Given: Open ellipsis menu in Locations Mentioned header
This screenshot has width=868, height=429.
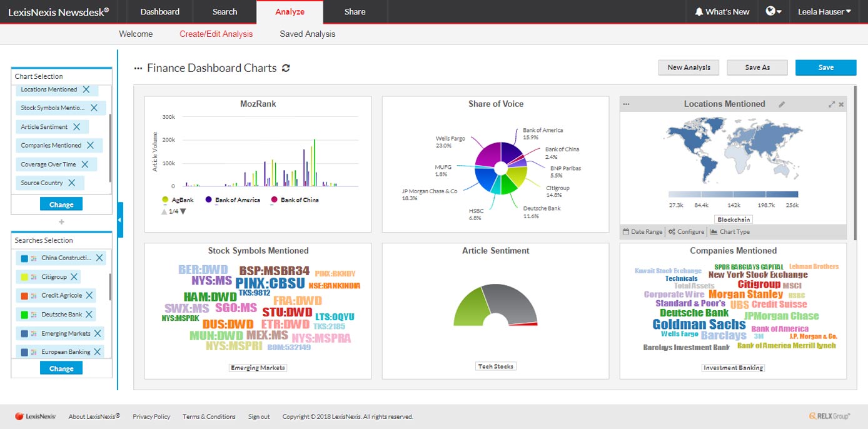Looking at the screenshot, I should (627, 104).
